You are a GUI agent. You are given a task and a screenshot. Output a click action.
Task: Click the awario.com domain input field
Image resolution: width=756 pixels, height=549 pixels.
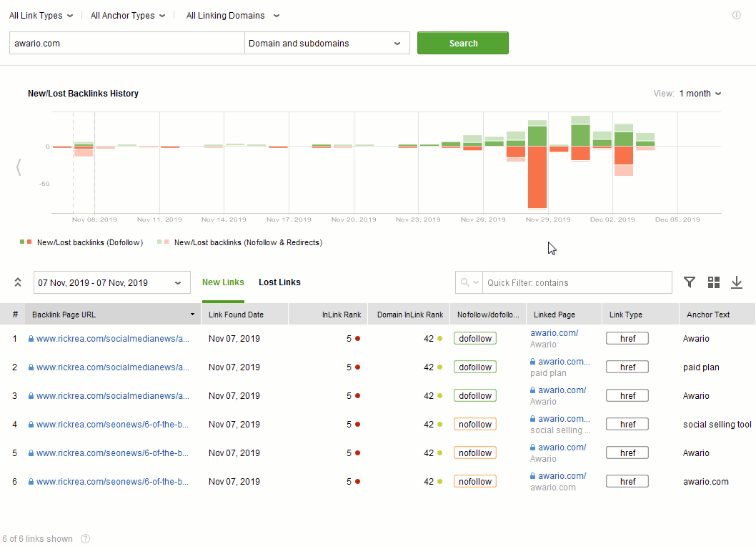(126, 43)
